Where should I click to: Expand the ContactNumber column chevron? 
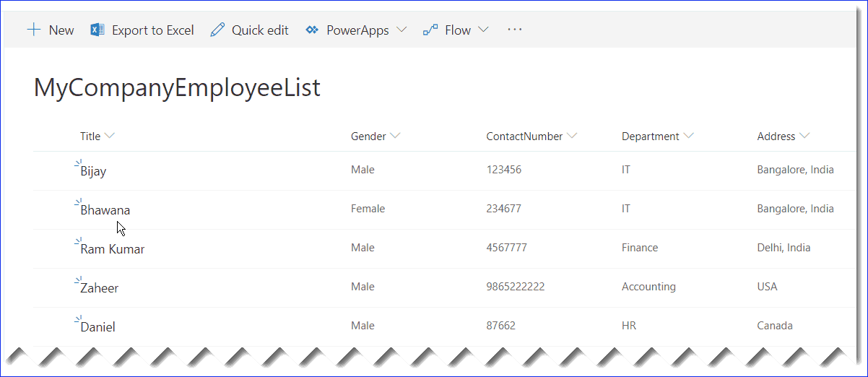coord(572,136)
